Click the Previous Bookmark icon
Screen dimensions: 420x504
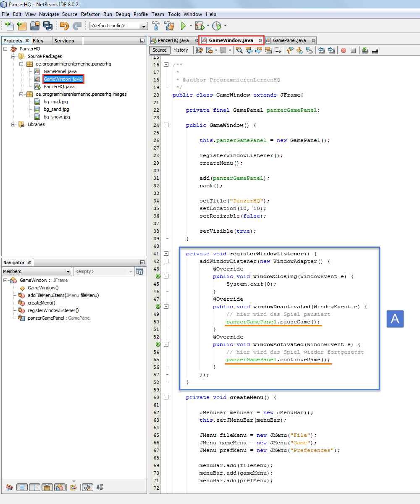[x=290, y=50]
